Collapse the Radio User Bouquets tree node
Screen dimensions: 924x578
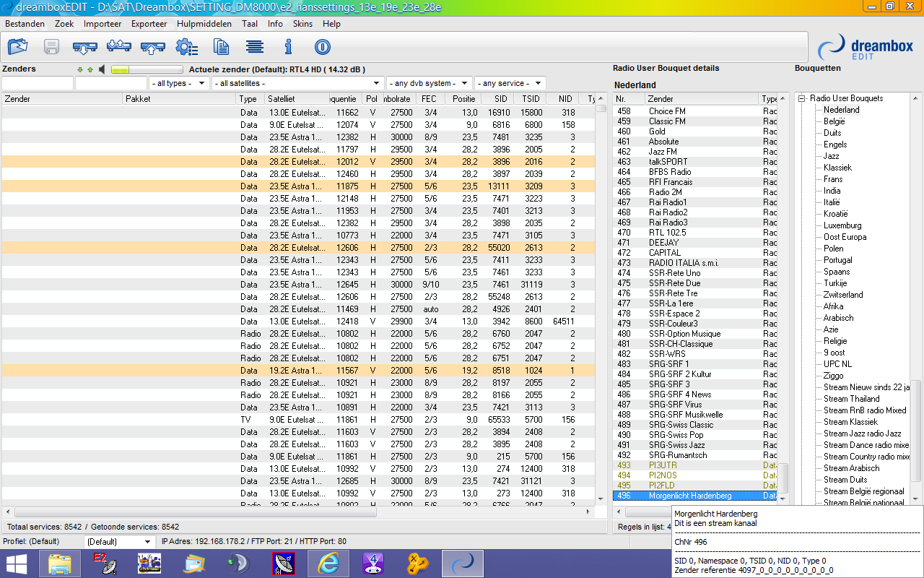click(x=801, y=98)
